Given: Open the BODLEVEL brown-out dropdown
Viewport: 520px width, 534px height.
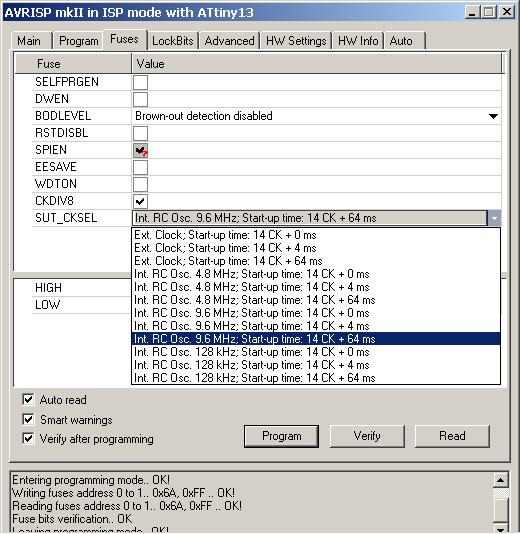Looking at the screenshot, I should tap(493, 116).
